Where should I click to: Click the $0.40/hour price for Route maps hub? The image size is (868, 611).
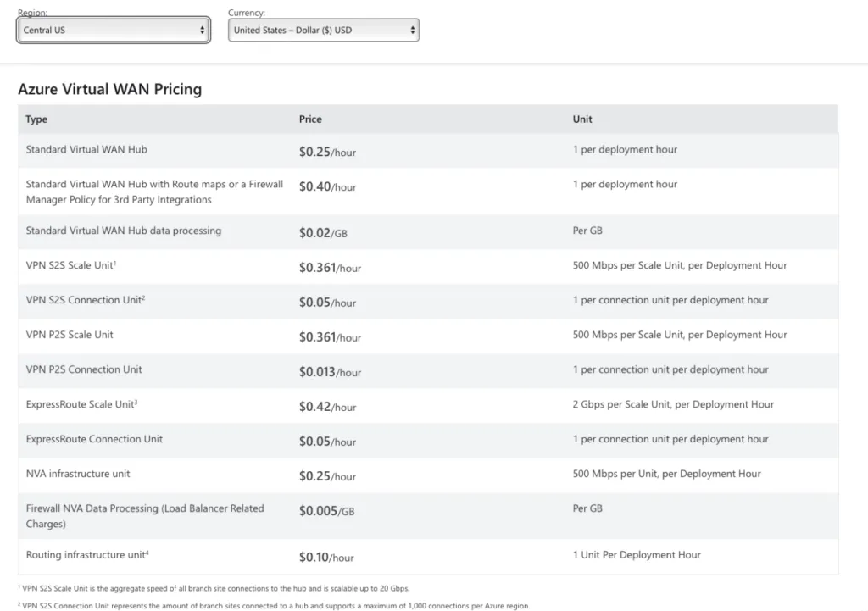coord(327,186)
